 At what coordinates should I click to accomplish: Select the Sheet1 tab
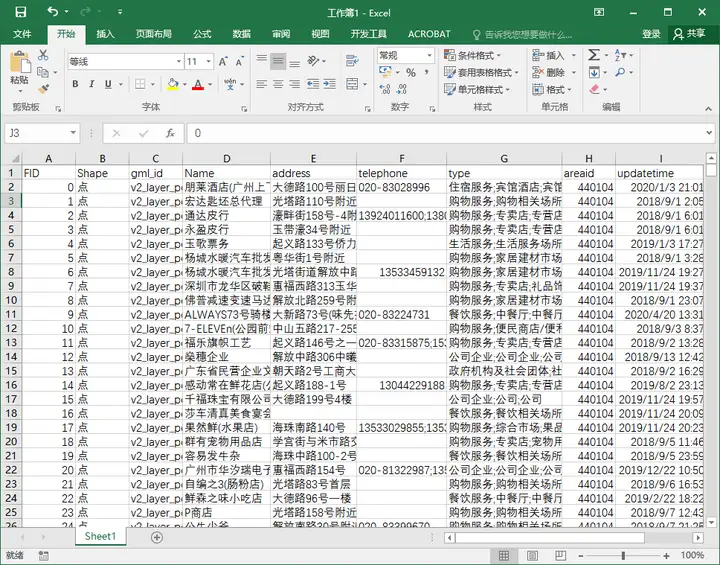[101, 537]
